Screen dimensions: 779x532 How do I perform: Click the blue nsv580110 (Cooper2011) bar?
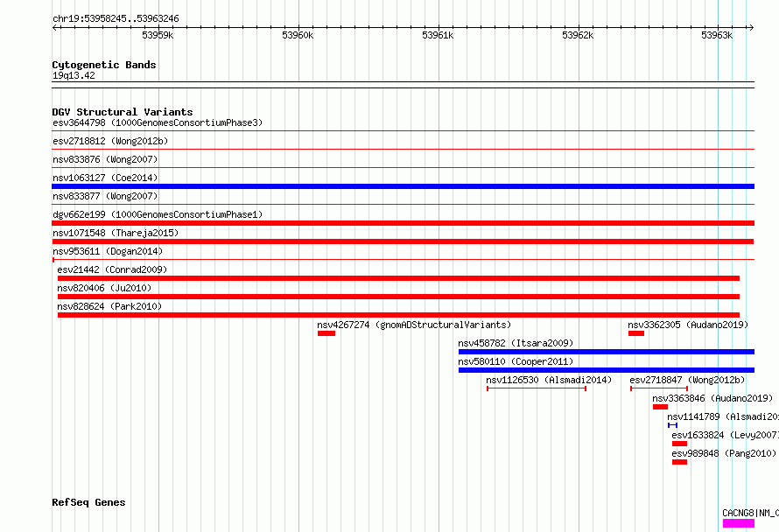(607, 370)
